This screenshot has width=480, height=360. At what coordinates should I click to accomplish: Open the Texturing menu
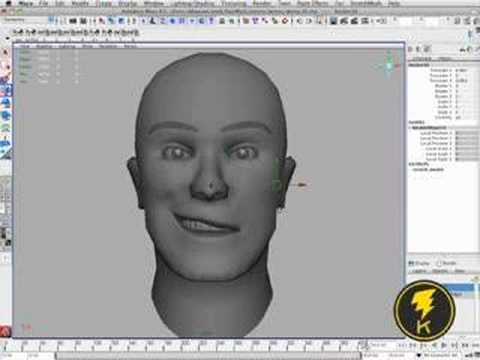point(234,4)
